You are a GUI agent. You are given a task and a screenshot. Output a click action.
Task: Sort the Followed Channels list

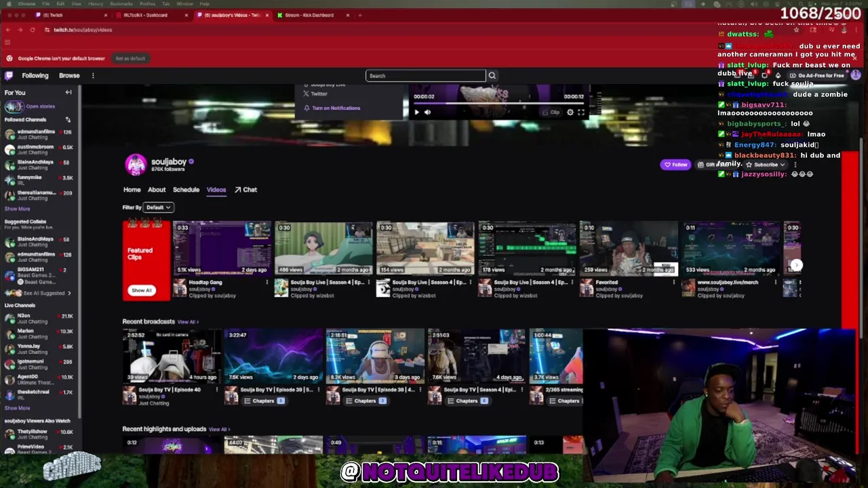pyautogui.click(x=68, y=120)
